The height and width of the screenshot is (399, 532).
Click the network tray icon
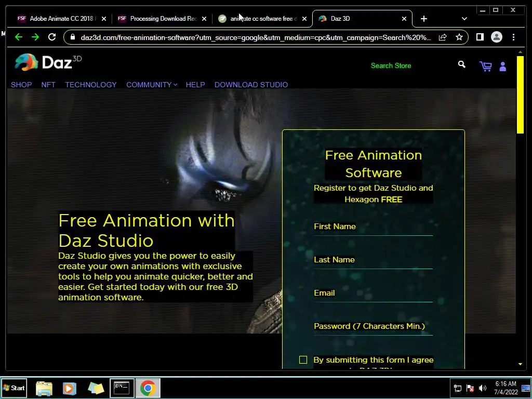457,388
